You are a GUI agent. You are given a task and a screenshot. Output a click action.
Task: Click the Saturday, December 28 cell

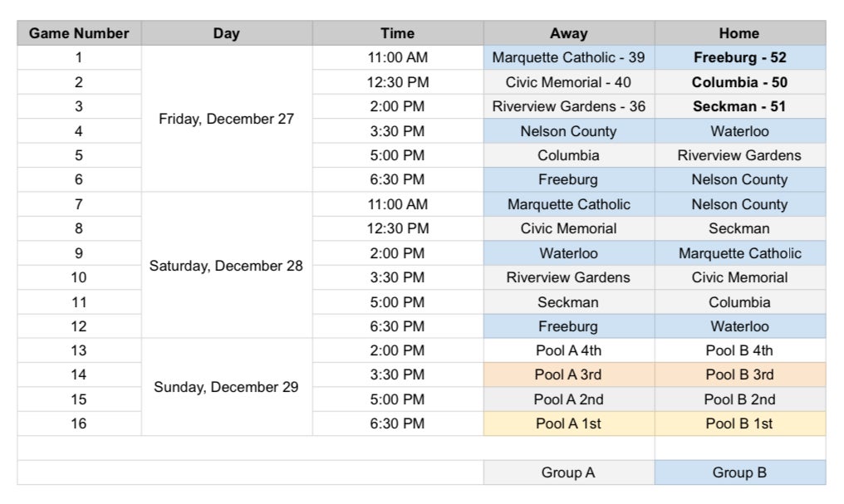click(x=226, y=266)
